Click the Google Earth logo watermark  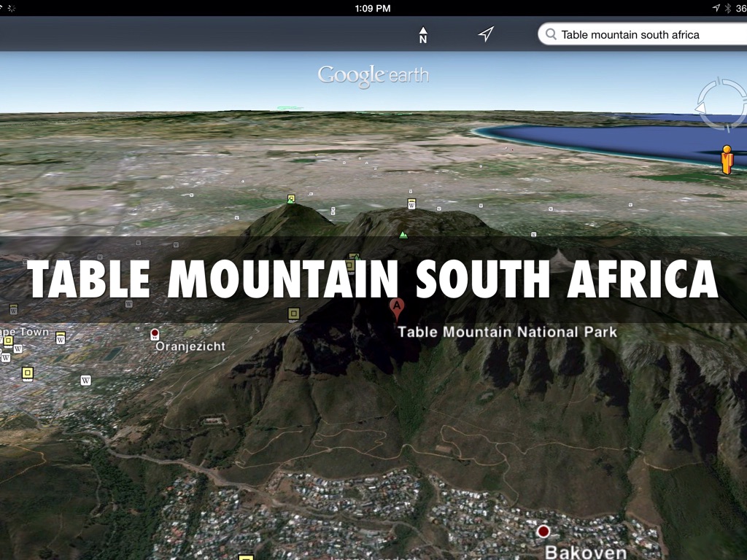click(373, 75)
